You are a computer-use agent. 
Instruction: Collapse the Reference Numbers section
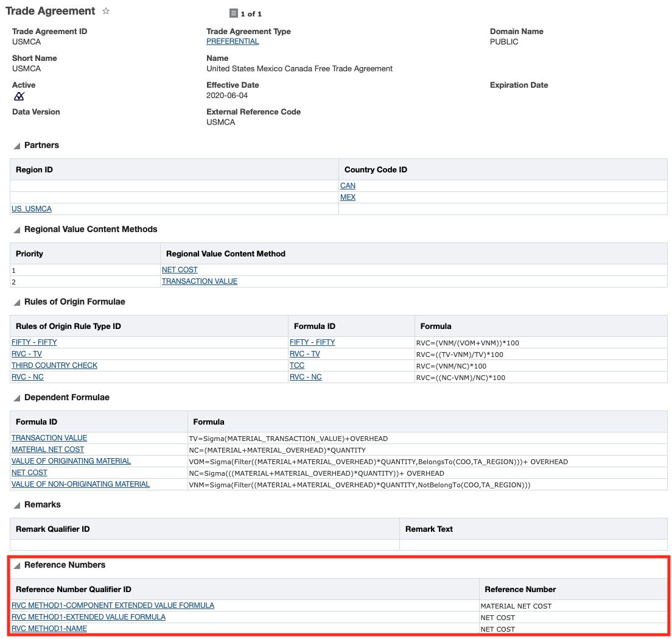click(x=17, y=566)
